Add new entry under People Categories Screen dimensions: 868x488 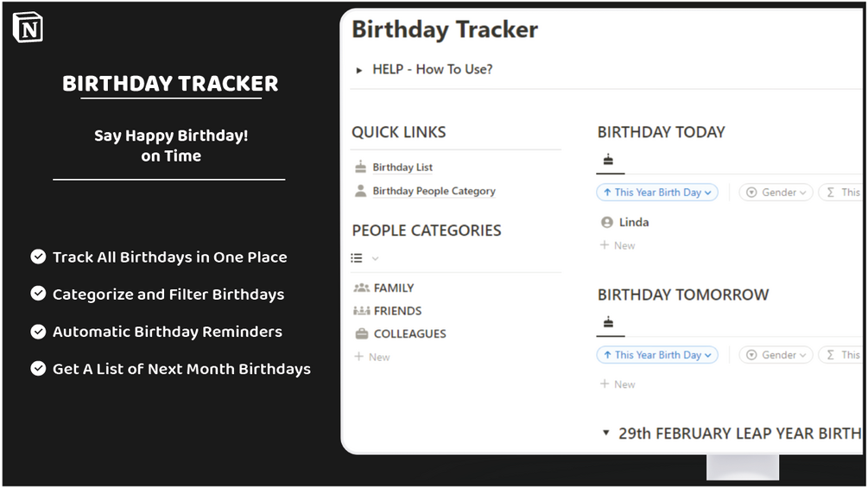click(372, 357)
